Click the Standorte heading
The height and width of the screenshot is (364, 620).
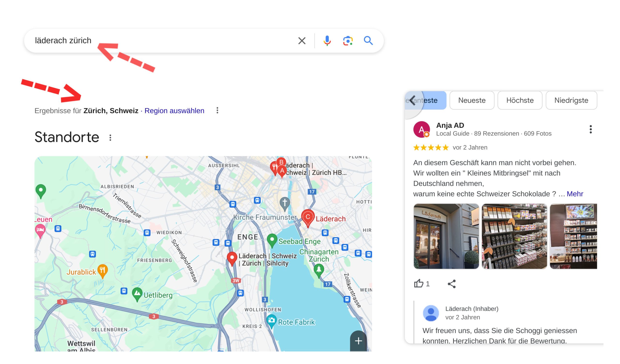(x=67, y=137)
